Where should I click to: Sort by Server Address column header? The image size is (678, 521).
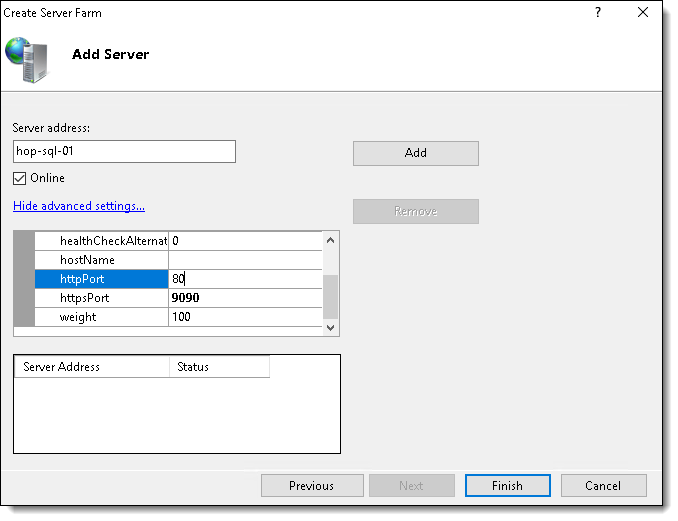tap(92, 367)
